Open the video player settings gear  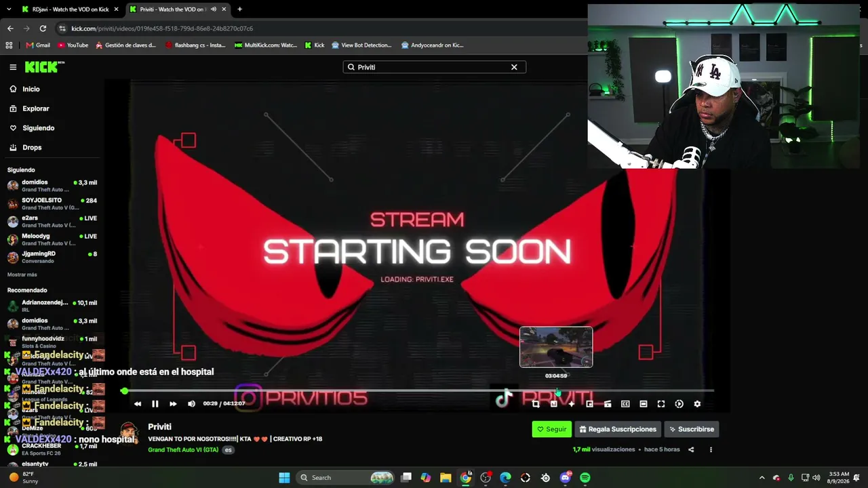697,404
